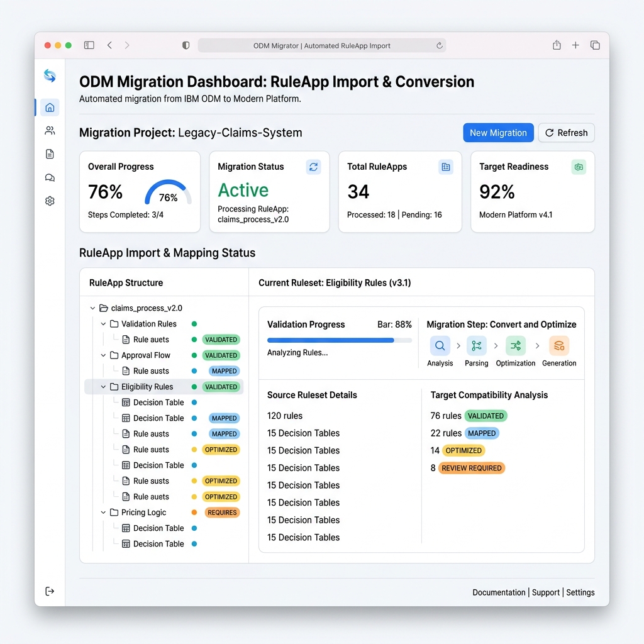Click the '120 rules' text

[285, 416]
